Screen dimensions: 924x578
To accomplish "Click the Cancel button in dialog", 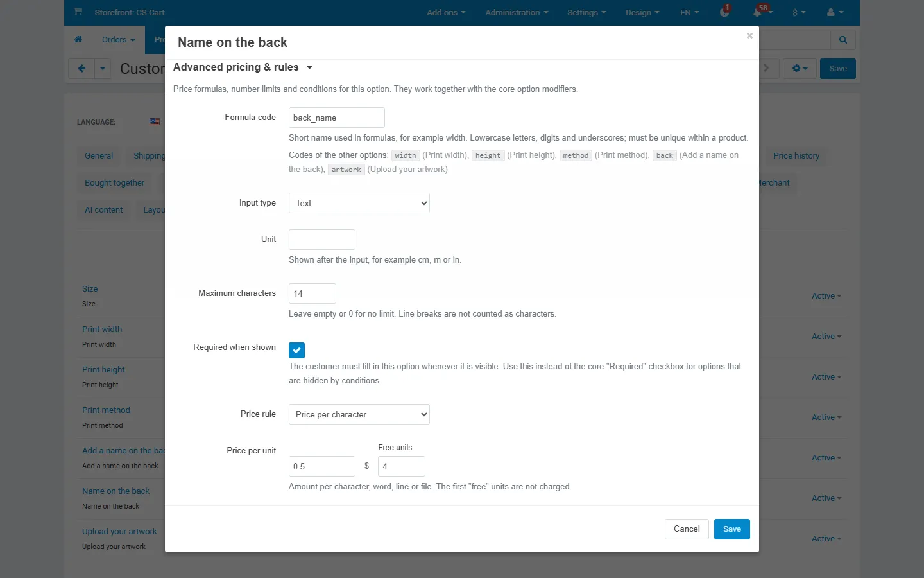I will [x=687, y=529].
